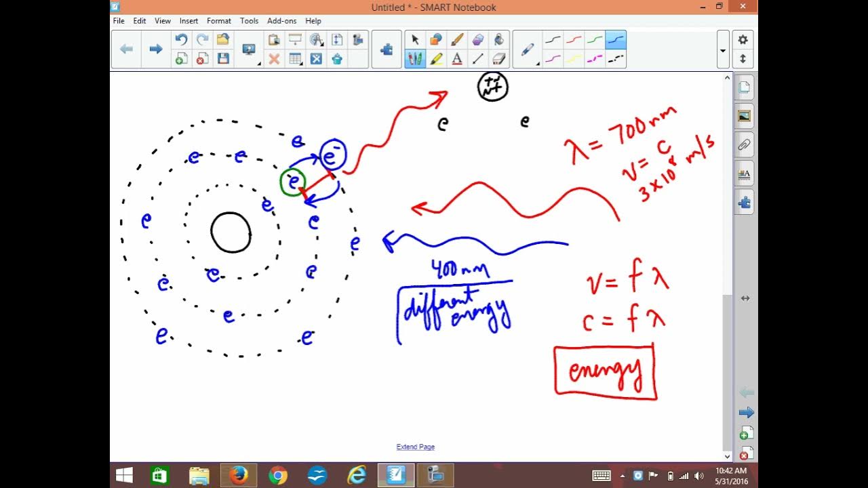Viewport: 868px width, 488px height.
Task: Open the measurement tools dropdown
Action: (316, 40)
